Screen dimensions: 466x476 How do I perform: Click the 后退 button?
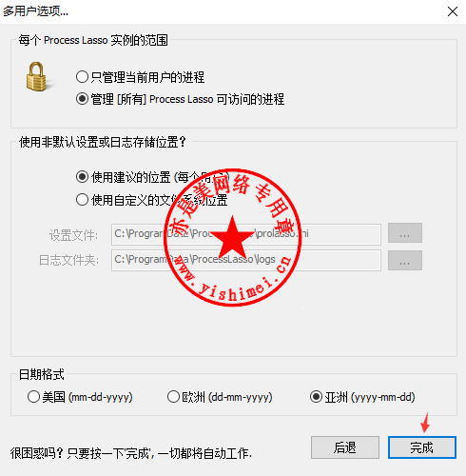point(345,447)
